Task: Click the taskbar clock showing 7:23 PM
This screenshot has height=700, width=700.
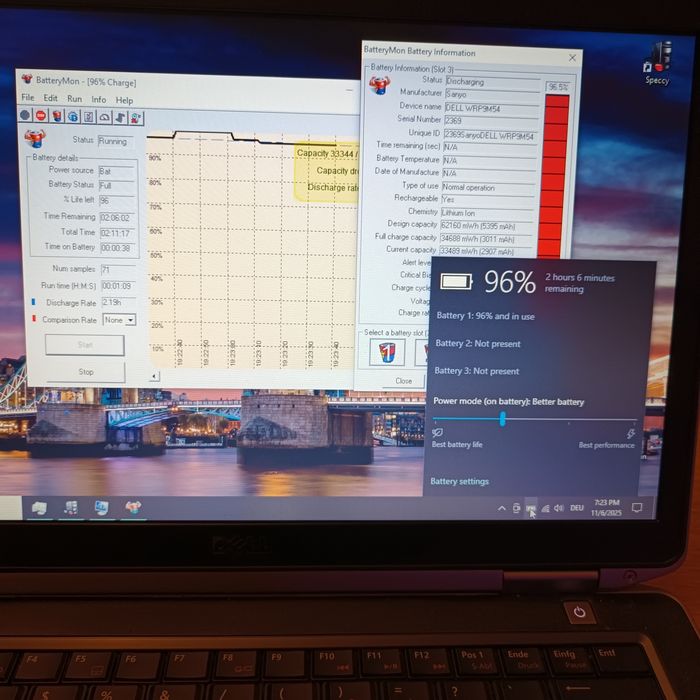Action: 606,508
